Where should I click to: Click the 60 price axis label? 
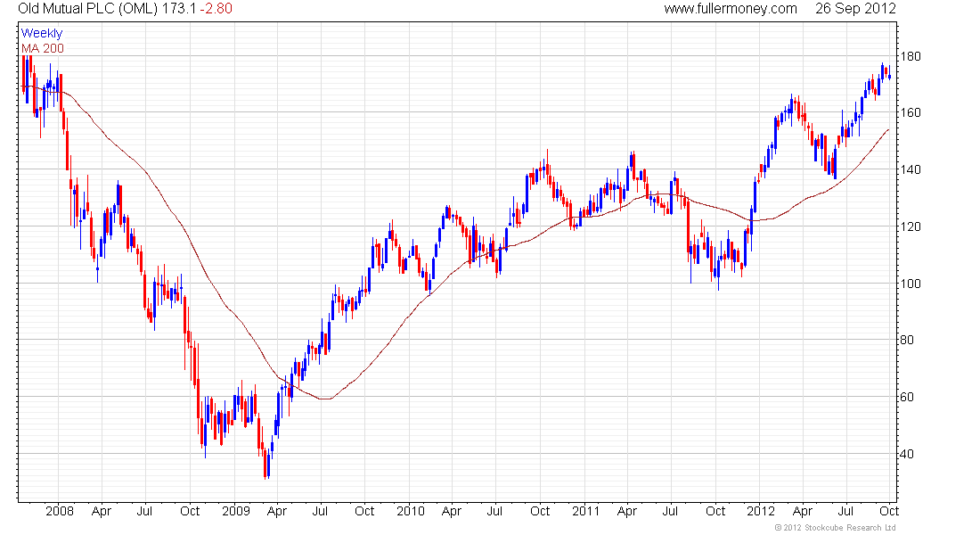(907, 397)
